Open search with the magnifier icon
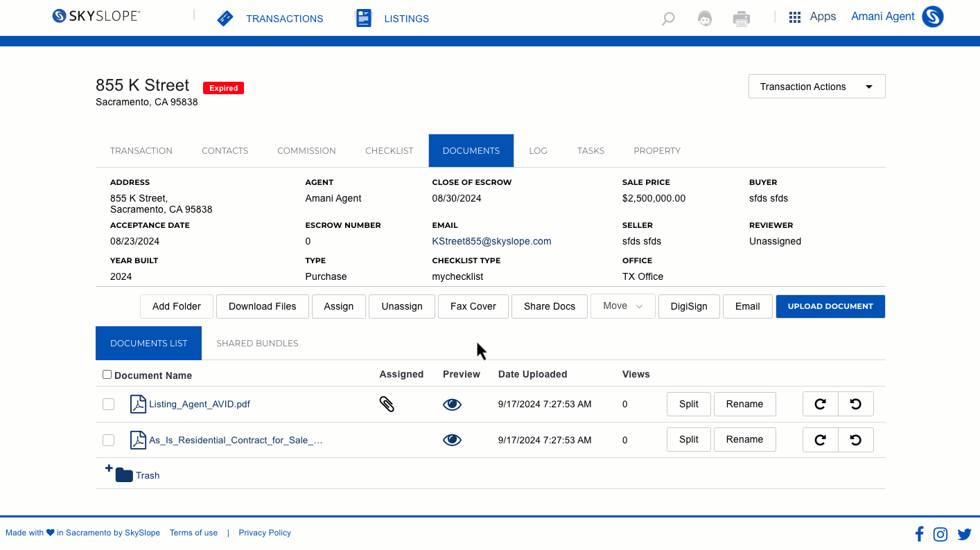 [668, 19]
